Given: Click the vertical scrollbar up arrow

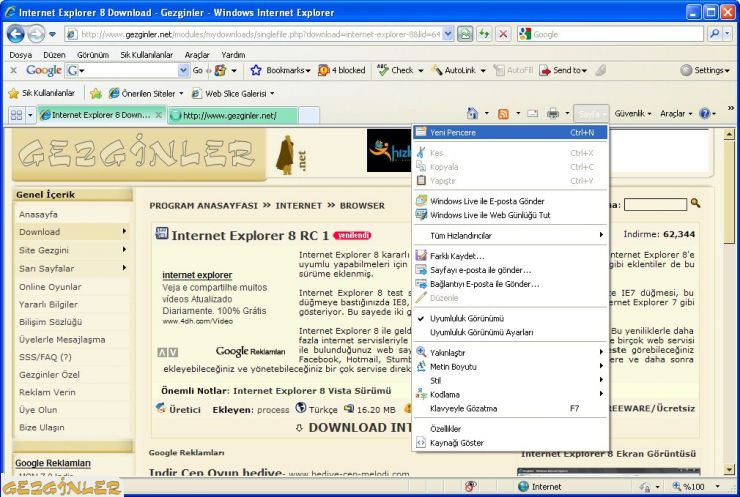Looking at the screenshot, I should coord(729,135).
